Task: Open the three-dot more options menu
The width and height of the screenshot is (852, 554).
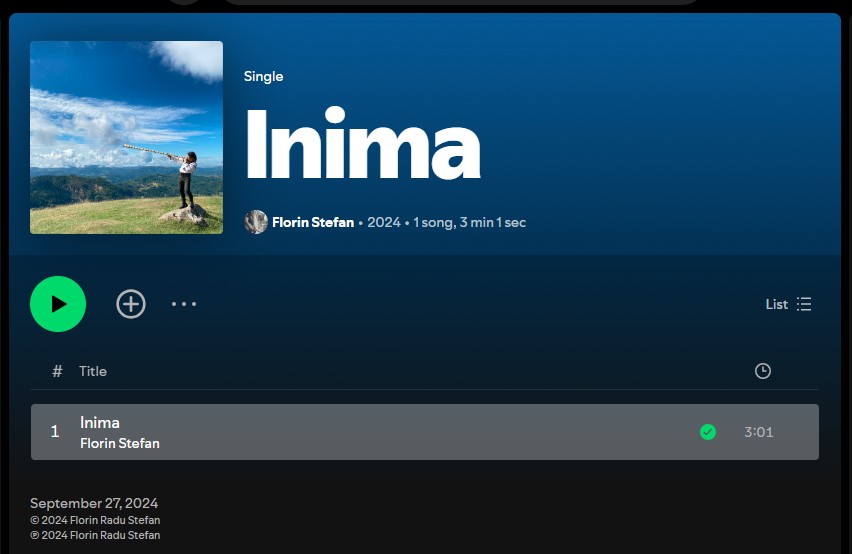Action: (x=184, y=304)
